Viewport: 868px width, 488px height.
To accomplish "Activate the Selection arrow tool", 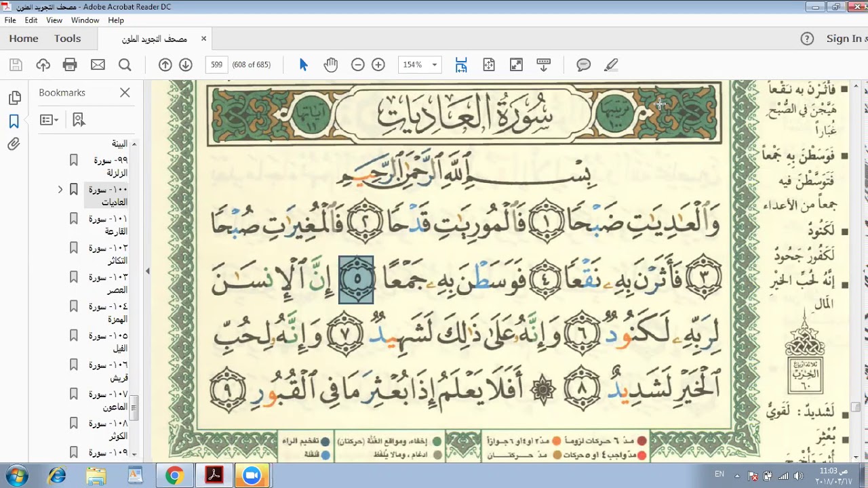I will [303, 65].
